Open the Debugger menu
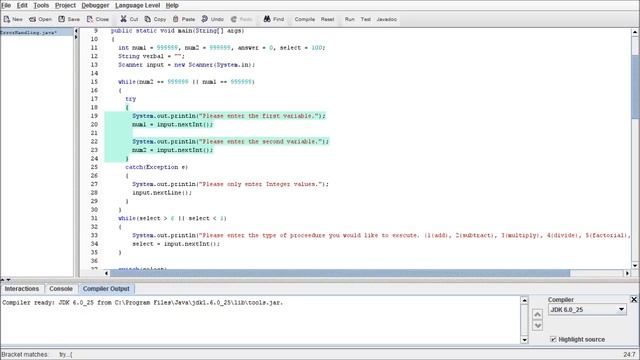 [95, 5]
